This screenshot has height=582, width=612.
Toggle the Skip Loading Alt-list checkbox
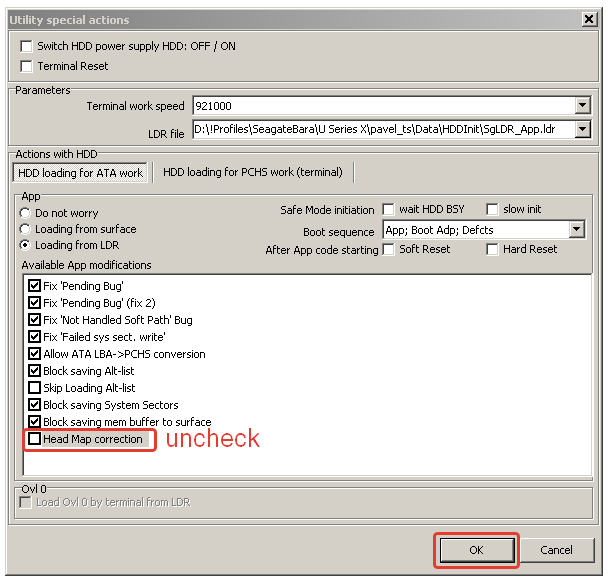click(x=35, y=388)
